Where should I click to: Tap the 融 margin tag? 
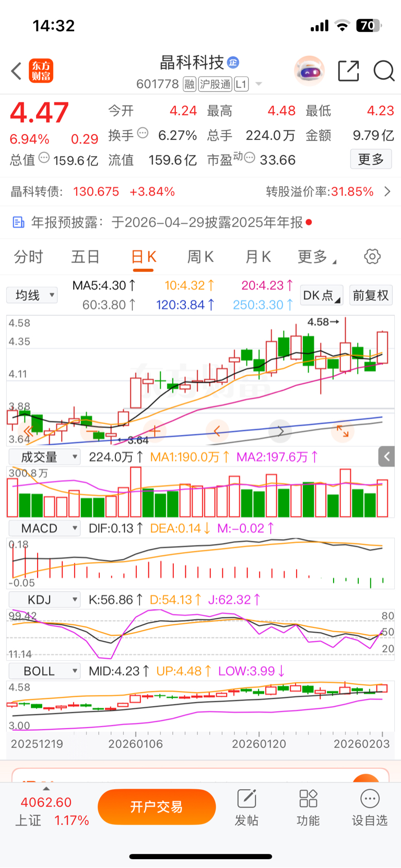[189, 84]
